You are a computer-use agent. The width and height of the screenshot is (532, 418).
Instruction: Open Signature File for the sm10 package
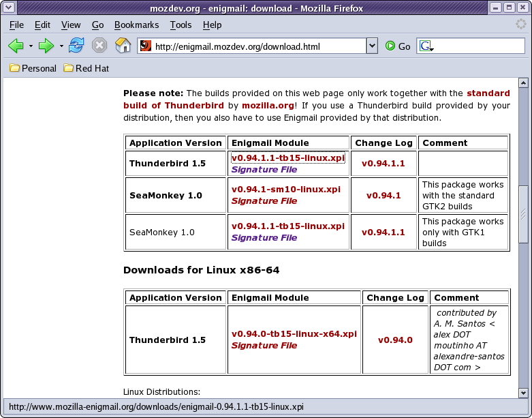point(264,200)
